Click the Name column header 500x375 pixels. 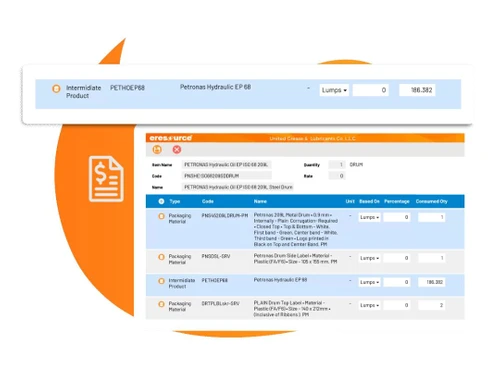tap(260, 201)
